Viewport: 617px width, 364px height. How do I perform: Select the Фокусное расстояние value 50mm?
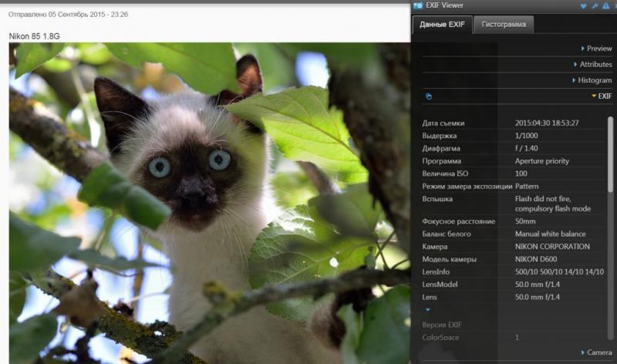[525, 221]
